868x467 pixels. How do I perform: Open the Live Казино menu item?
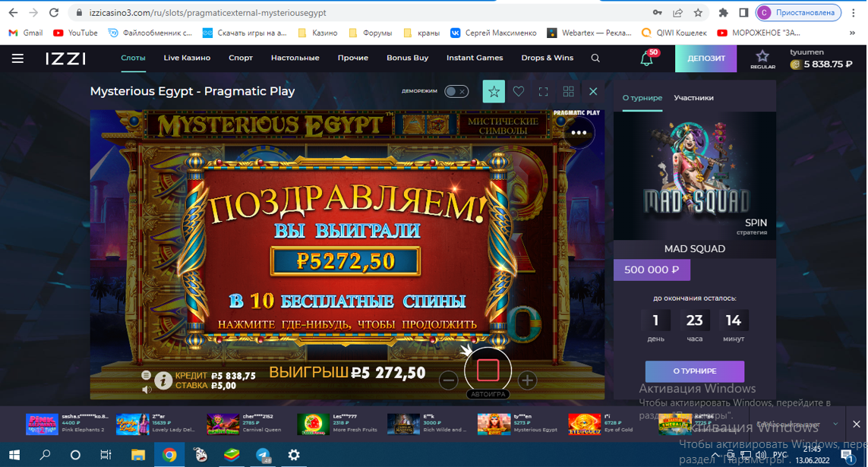[187, 58]
